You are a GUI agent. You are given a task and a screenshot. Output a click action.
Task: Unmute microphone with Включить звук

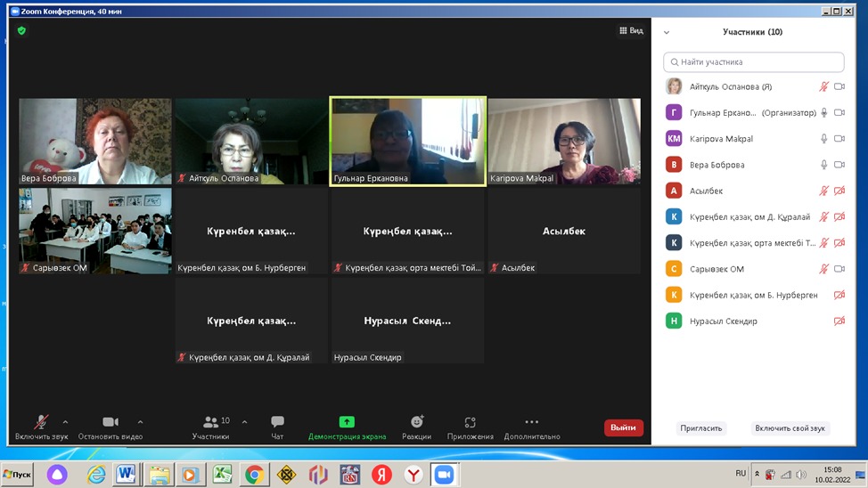(41, 422)
